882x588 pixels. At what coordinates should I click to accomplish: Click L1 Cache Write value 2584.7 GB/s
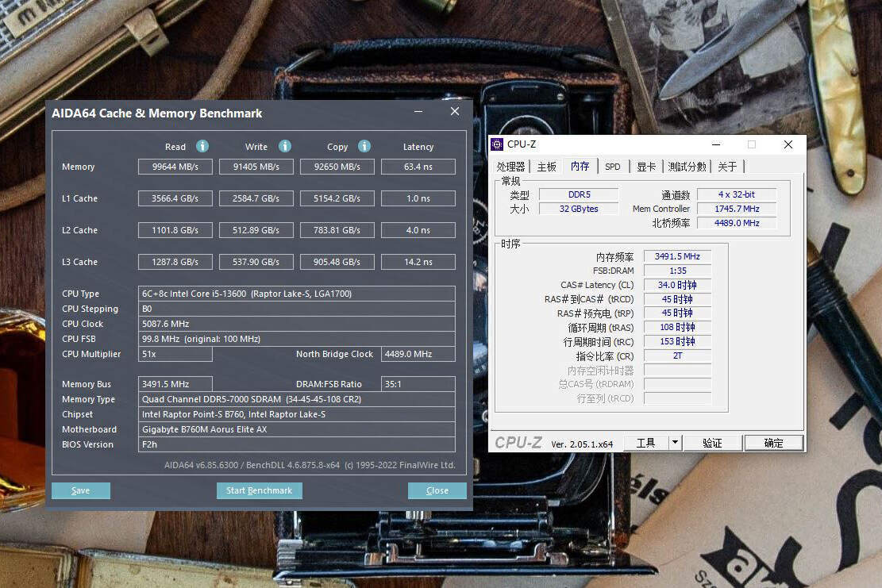256,198
